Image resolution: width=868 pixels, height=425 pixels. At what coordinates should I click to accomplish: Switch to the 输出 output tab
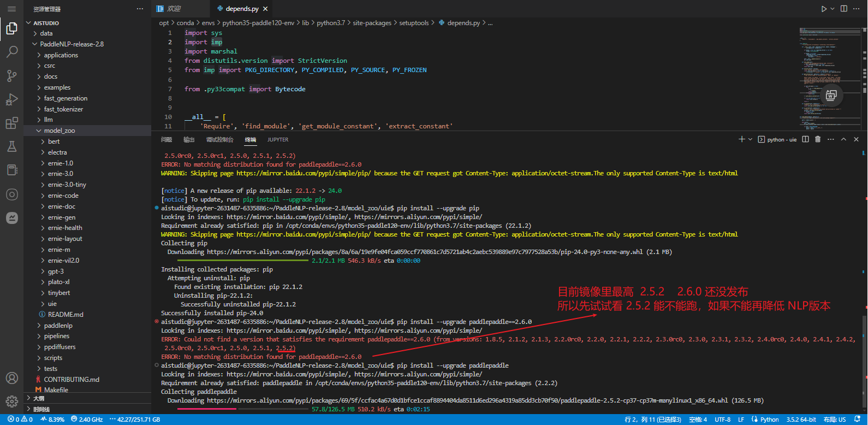coord(189,140)
